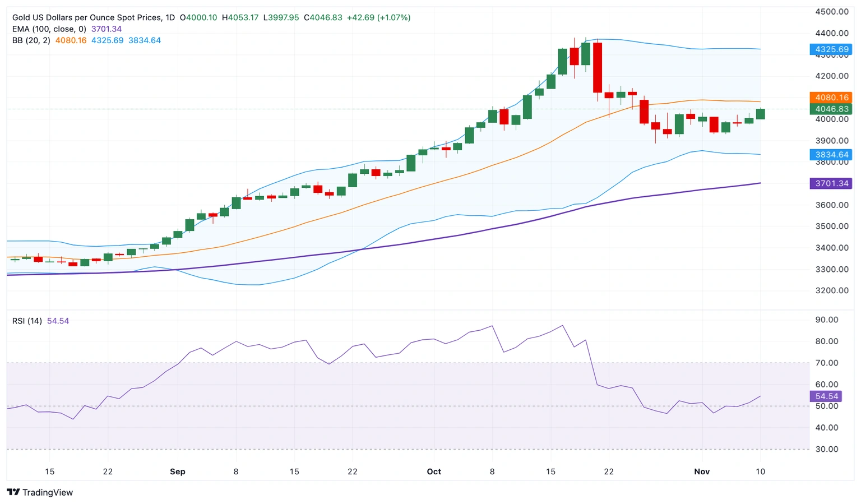The image size is (861, 504).
Task: Click the EMA (100, close, 0) legend label
Action: coord(49,29)
